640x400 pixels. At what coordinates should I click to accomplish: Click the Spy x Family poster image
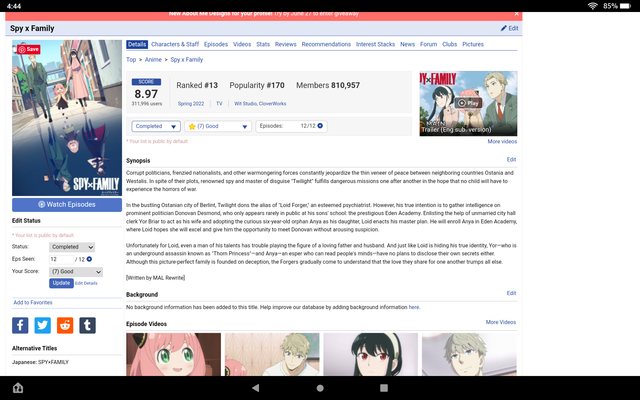[x=67, y=118]
